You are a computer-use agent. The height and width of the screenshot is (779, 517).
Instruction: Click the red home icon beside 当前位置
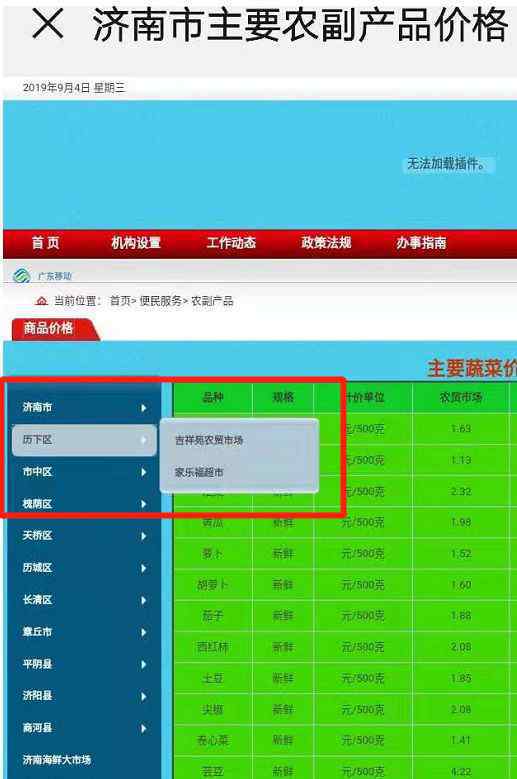(42, 301)
